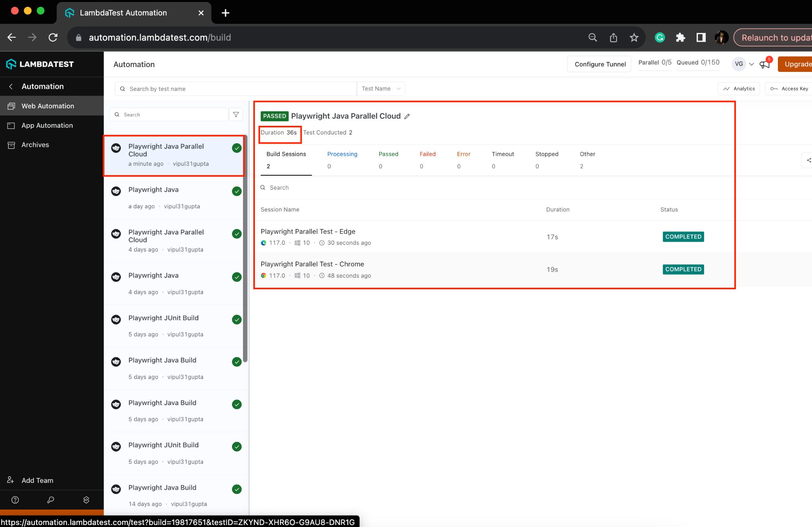The width and height of the screenshot is (812, 527).
Task: Select Playwright Java Build from 14 days ago
Action: (x=174, y=496)
